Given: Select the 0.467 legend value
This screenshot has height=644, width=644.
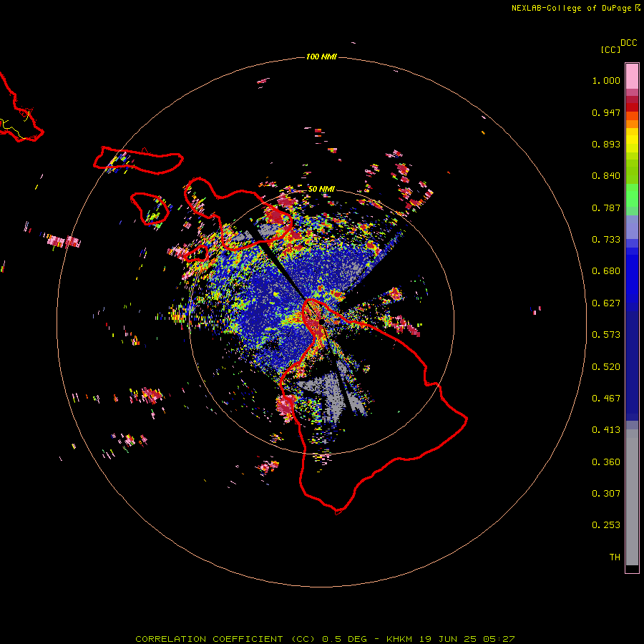Looking at the screenshot, I should click(x=606, y=399).
